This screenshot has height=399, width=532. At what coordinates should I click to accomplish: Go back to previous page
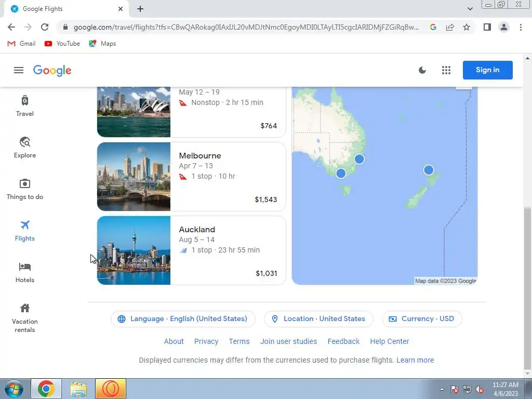[11, 27]
